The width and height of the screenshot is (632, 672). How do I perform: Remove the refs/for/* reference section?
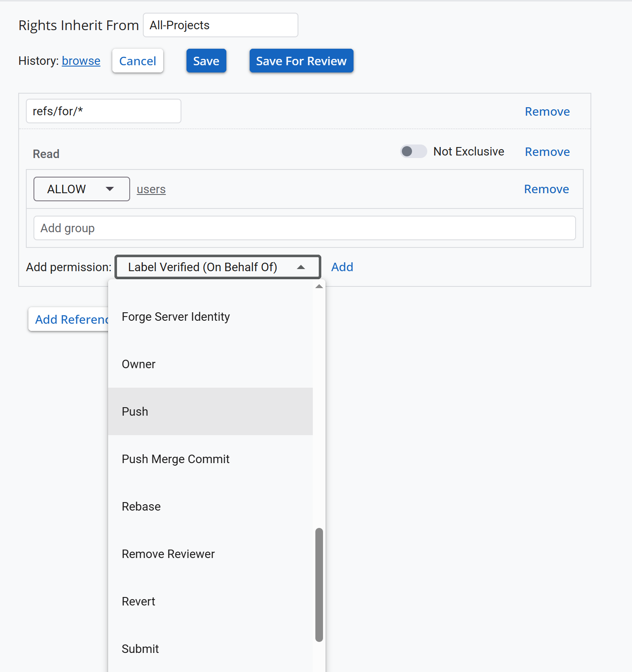[547, 111]
